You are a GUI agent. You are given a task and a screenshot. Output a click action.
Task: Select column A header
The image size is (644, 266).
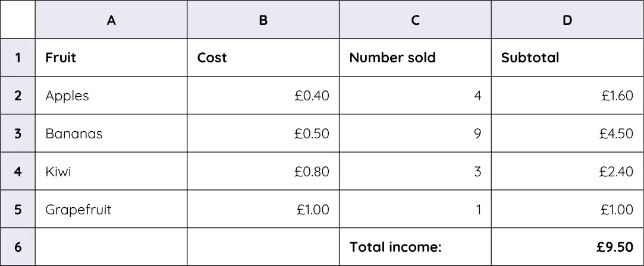pos(111,20)
